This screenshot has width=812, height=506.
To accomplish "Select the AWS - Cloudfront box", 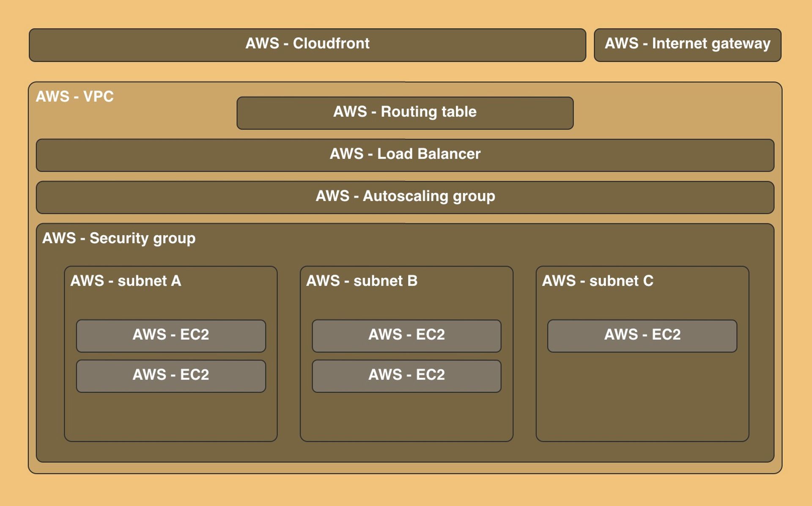I will (307, 44).
